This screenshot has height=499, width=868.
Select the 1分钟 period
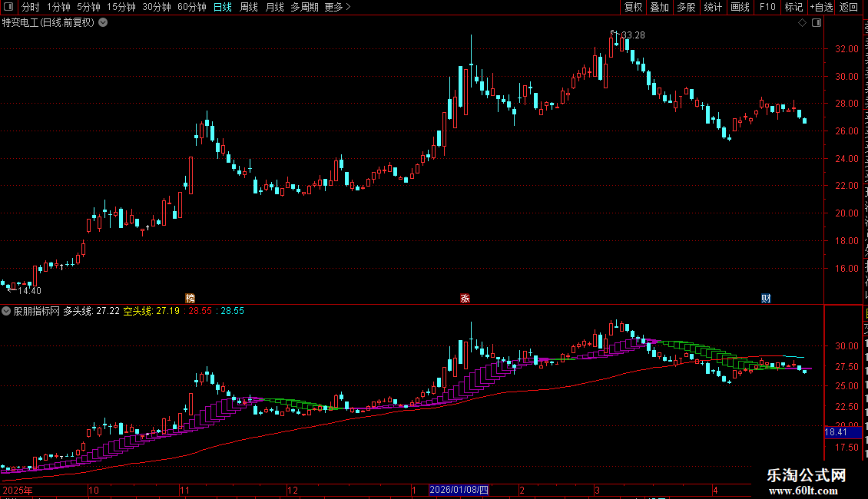pyautogui.click(x=58, y=7)
